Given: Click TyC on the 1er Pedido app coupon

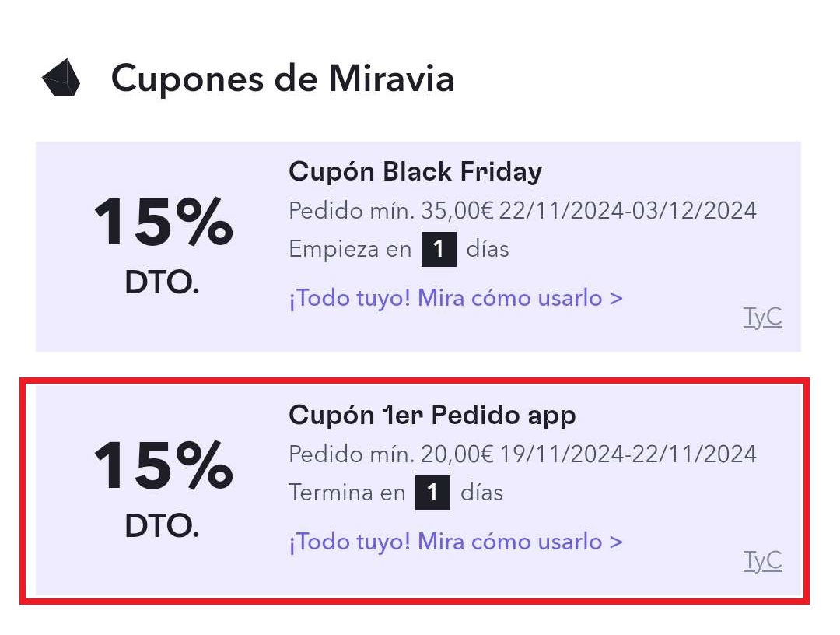Looking at the screenshot, I should point(762,560).
